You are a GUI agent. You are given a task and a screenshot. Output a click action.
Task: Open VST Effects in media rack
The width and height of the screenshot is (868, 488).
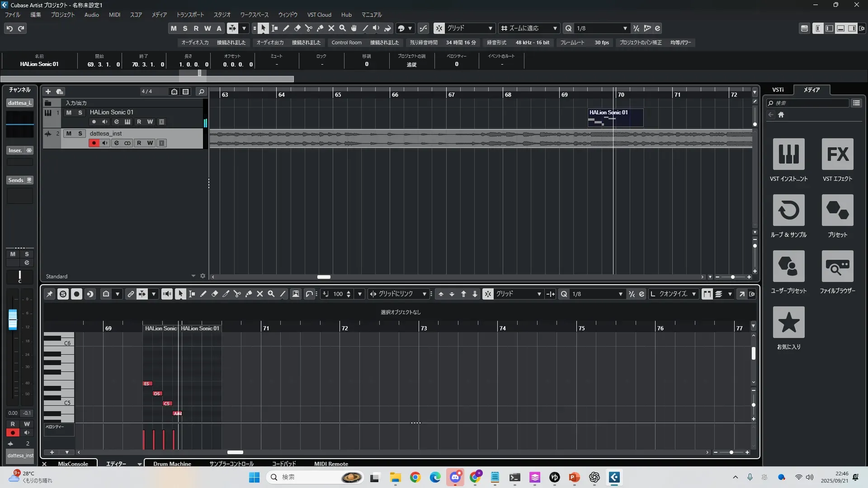click(x=837, y=154)
